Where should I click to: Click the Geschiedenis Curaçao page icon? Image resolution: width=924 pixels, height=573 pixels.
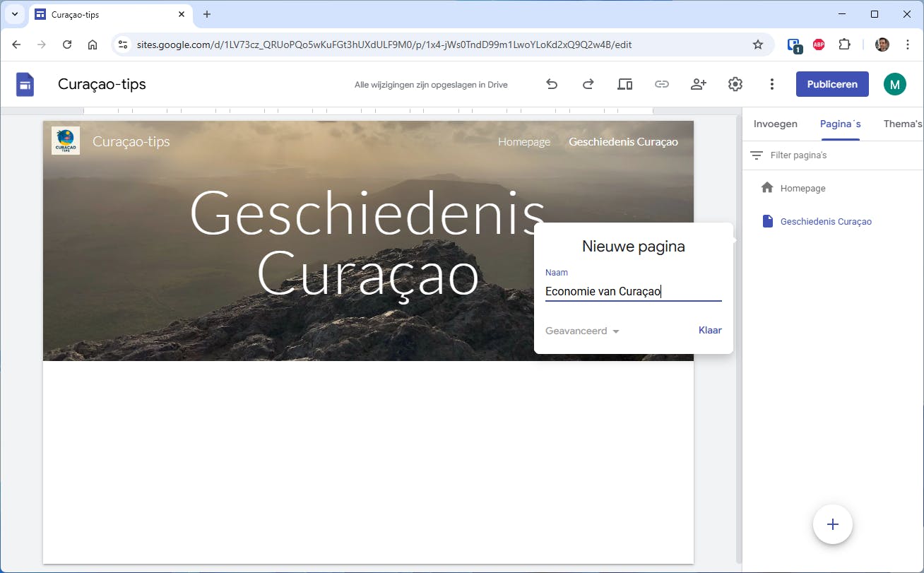768,221
